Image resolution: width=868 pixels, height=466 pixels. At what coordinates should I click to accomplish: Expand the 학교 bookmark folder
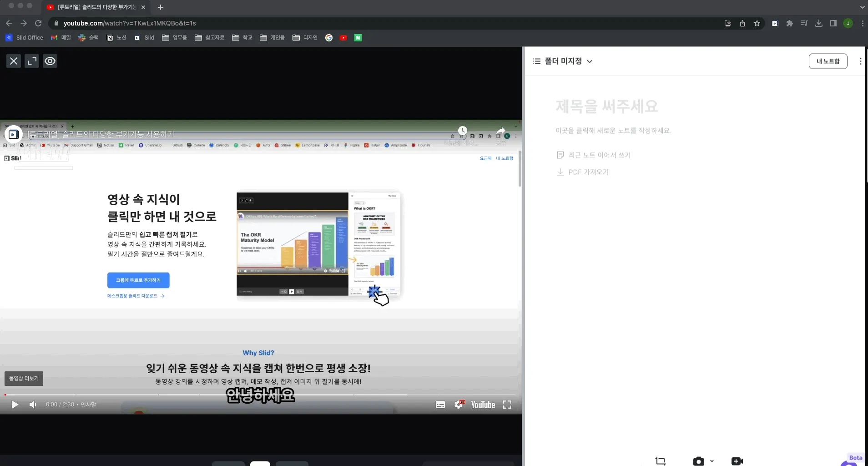click(242, 38)
